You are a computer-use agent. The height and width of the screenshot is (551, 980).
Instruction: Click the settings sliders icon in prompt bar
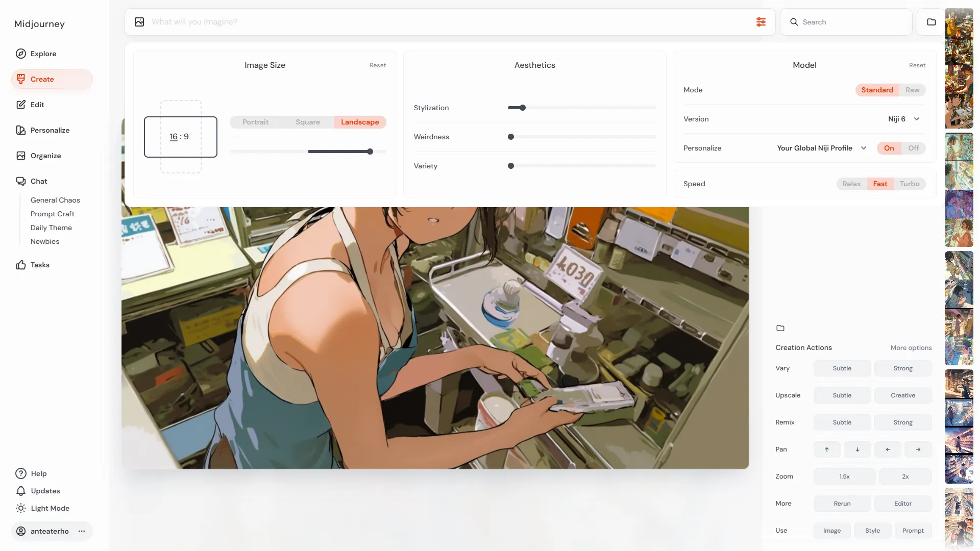point(761,22)
